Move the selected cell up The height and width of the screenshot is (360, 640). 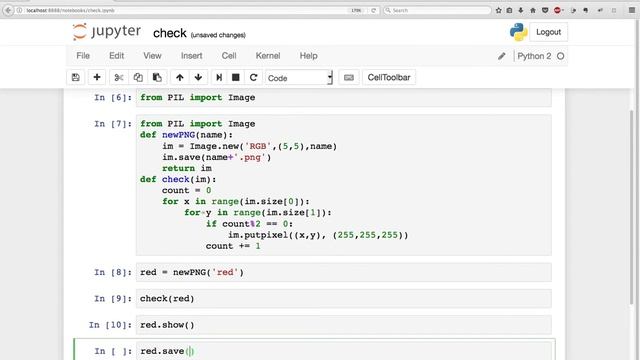[x=180, y=78]
